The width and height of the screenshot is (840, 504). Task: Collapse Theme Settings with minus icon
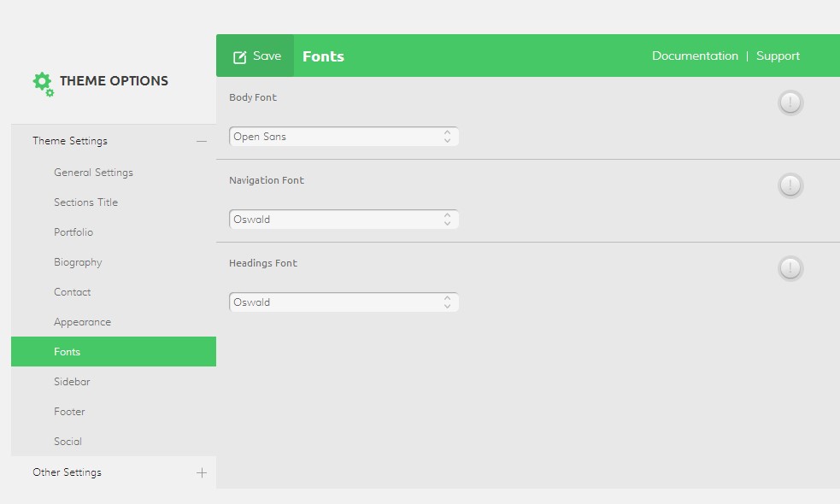202,141
